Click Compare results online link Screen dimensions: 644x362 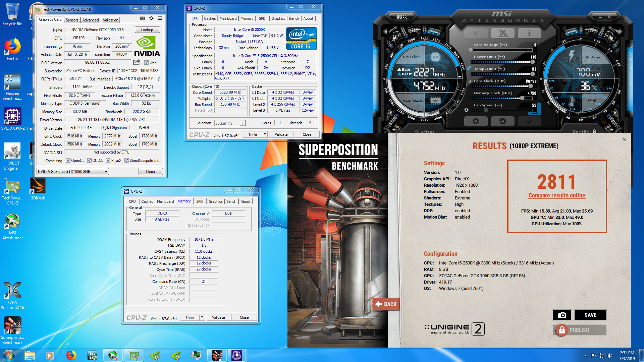(x=557, y=195)
